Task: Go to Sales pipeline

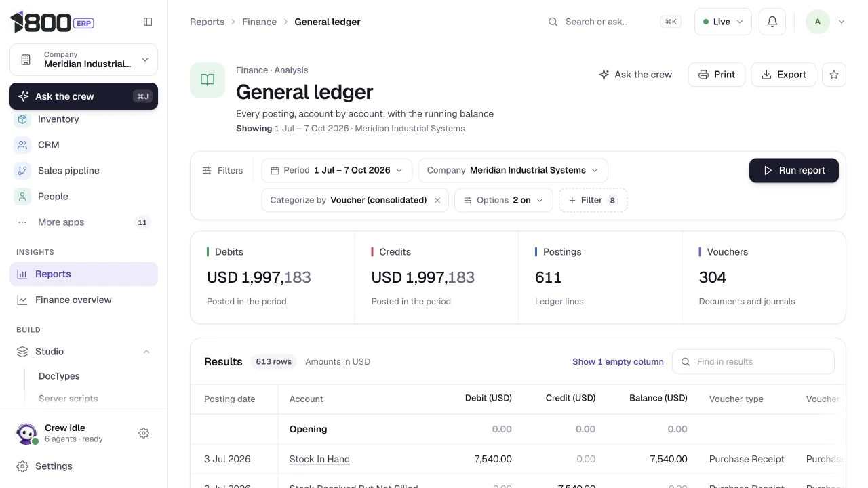Action: coord(83,171)
